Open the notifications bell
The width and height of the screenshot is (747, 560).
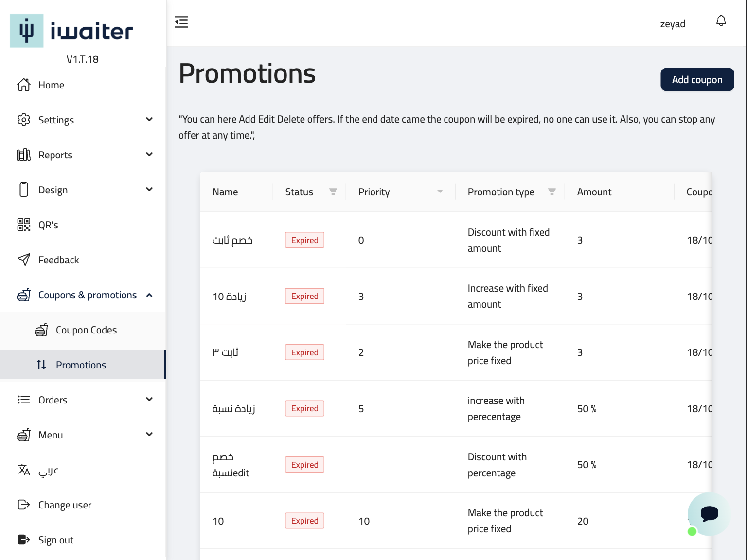pyautogui.click(x=721, y=21)
